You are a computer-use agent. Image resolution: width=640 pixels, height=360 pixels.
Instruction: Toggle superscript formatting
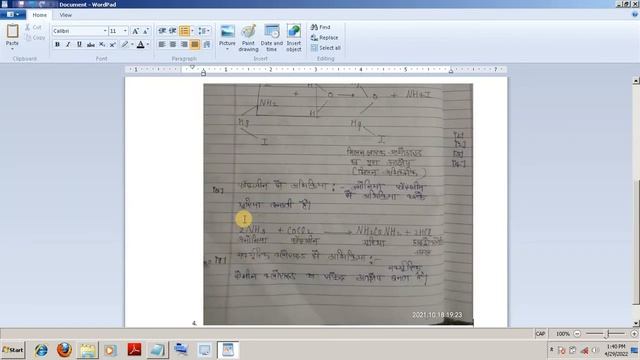pyautogui.click(x=113, y=44)
